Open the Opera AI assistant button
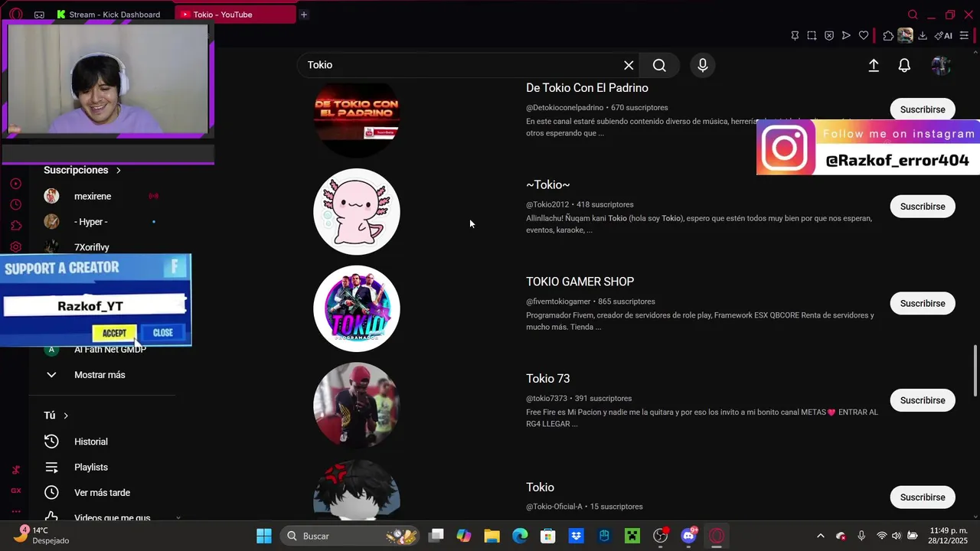 (943, 35)
